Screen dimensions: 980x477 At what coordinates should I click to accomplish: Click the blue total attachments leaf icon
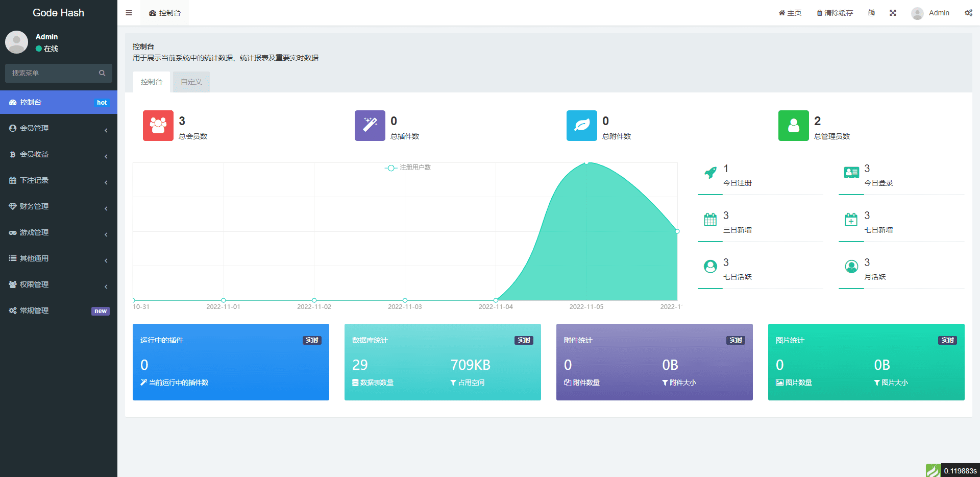click(x=581, y=126)
